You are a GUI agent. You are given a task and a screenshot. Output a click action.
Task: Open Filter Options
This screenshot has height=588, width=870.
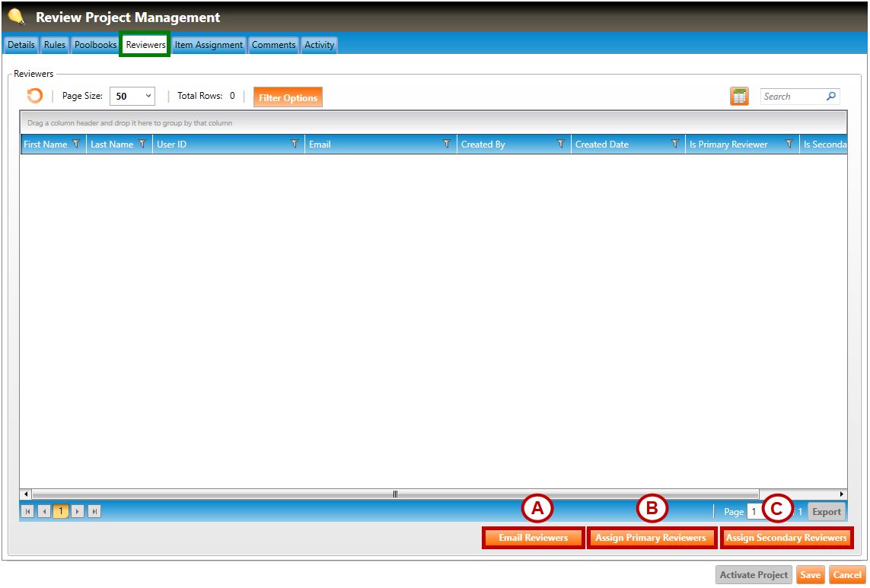(x=288, y=97)
